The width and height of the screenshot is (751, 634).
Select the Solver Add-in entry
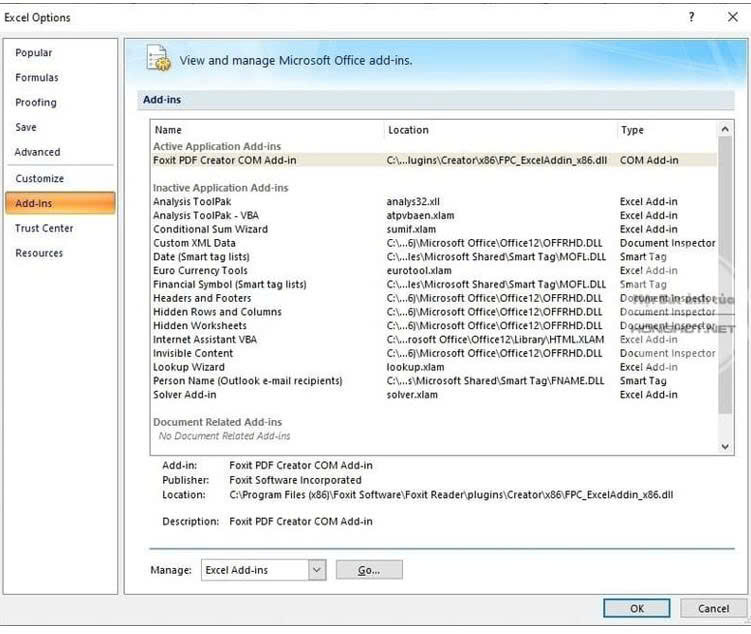click(x=183, y=395)
